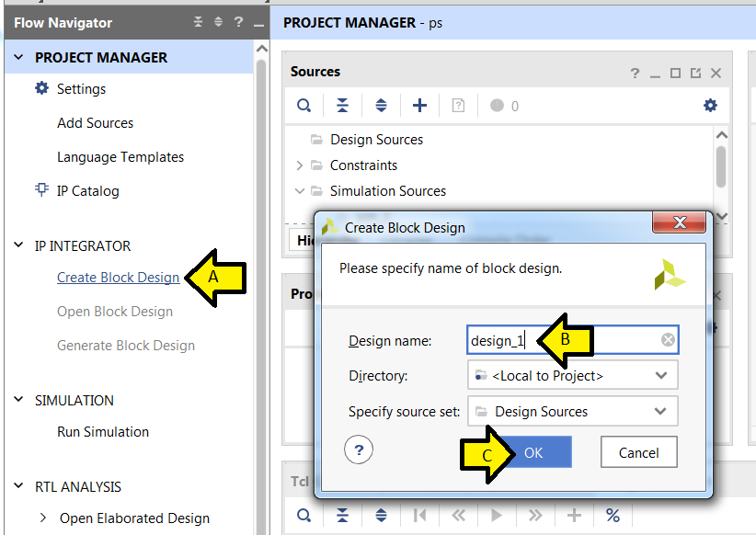Close the Sources panel
The width and height of the screenshot is (756, 535).
(x=716, y=74)
